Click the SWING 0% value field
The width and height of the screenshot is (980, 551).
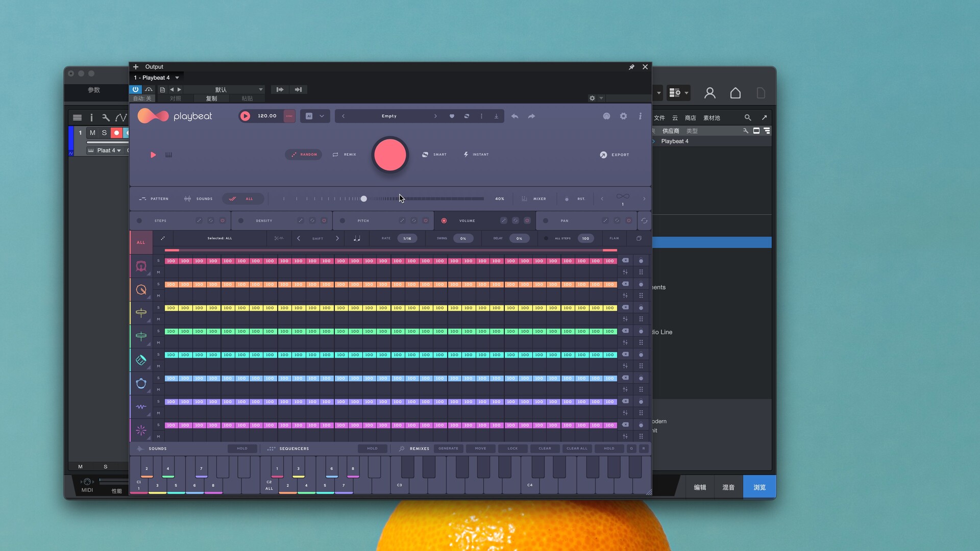(463, 238)
